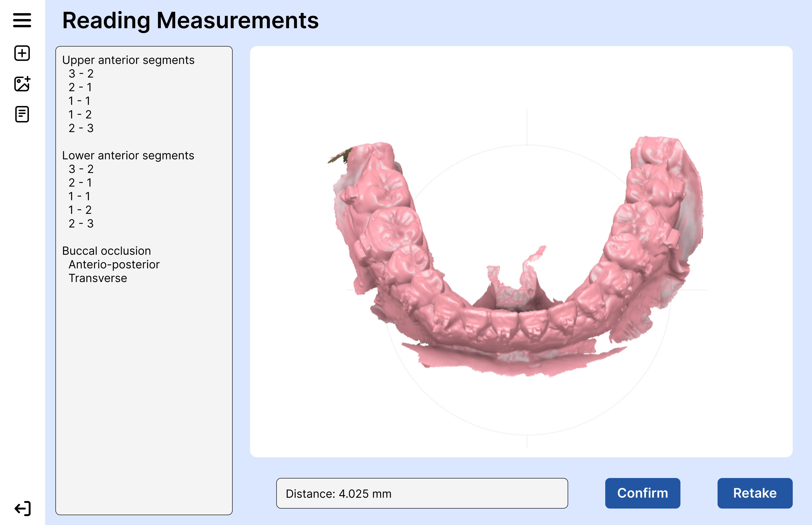Select upper anterior segment 2 - 1
The height and width of the screenshot is (525, 812).
[80, 87]
